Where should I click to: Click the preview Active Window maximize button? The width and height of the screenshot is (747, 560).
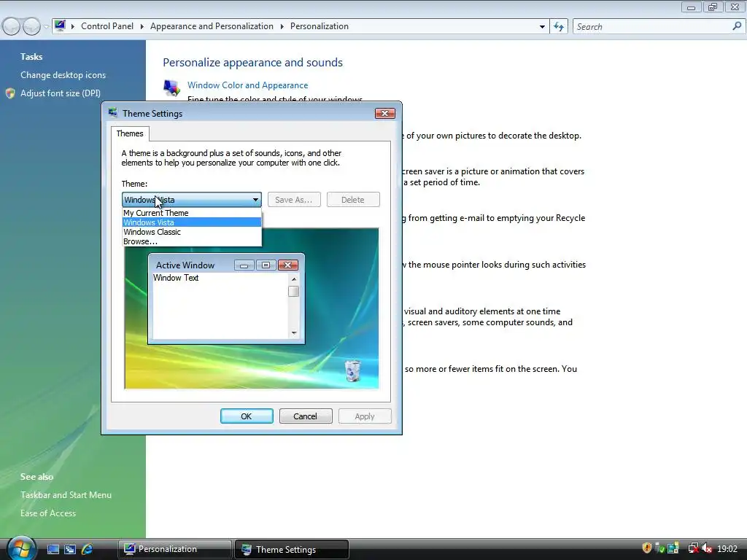click(266, 265)
